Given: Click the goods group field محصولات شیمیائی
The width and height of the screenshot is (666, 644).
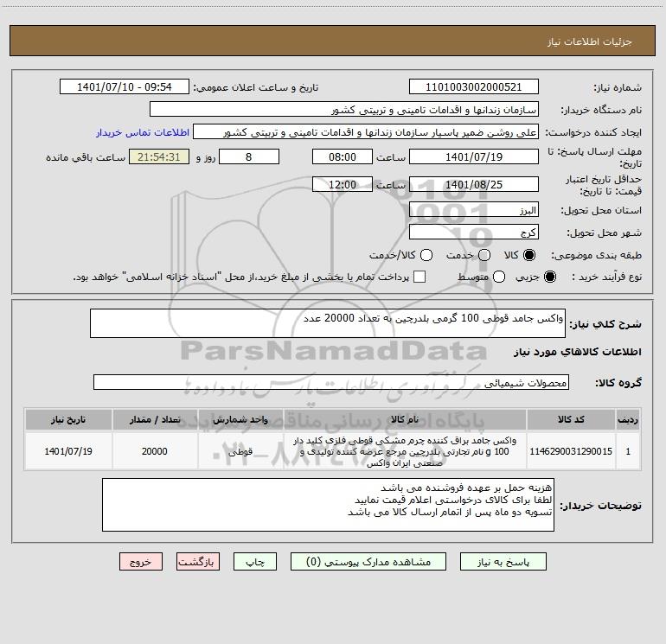Looking at the screenshot, I should (331, 382).
